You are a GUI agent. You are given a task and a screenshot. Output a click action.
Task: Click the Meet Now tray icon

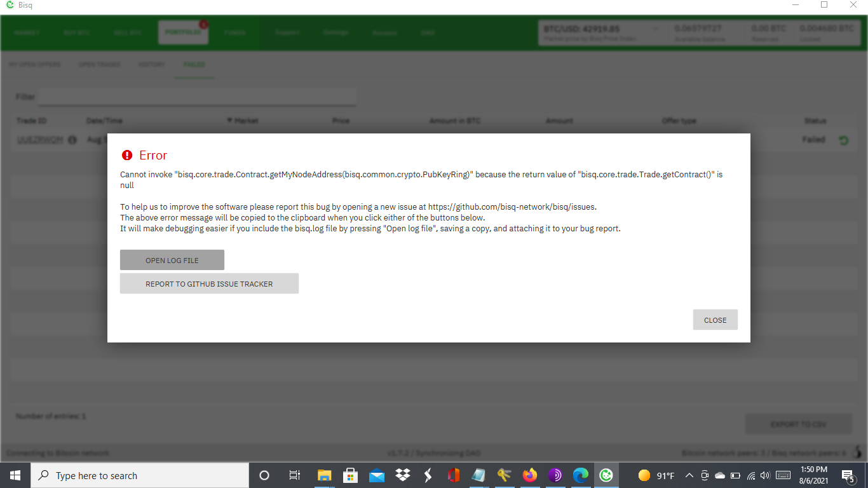tap(705, 475)
